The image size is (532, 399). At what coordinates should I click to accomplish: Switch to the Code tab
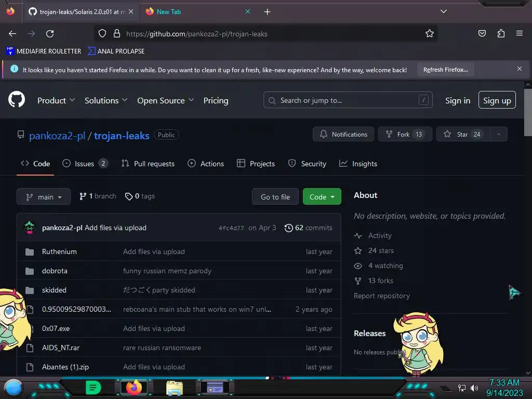[35, 164]
